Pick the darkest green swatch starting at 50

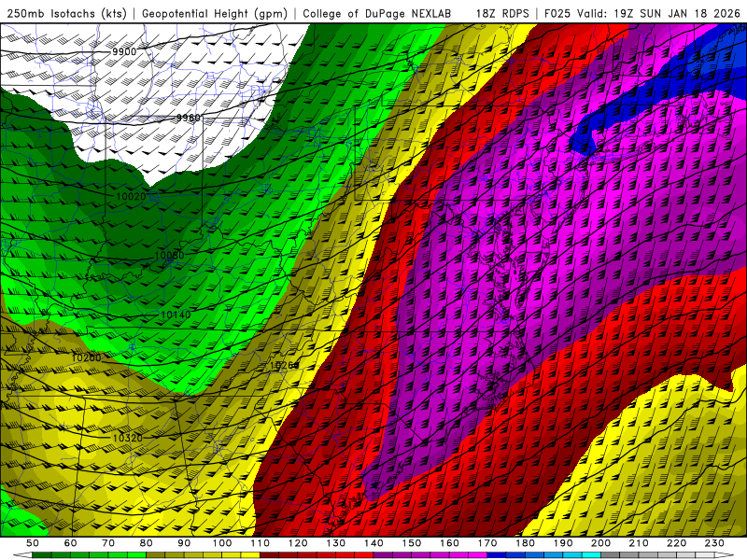[42, 555]
